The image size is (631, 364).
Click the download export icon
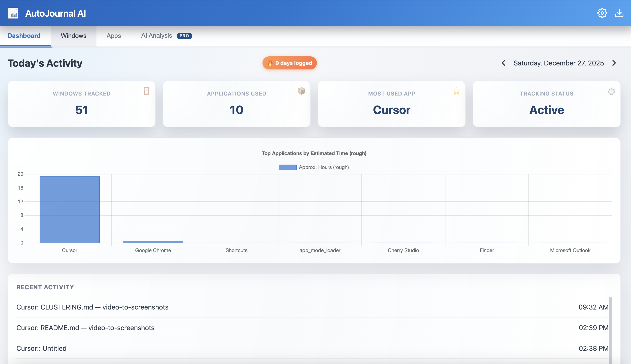coord(619,13)
